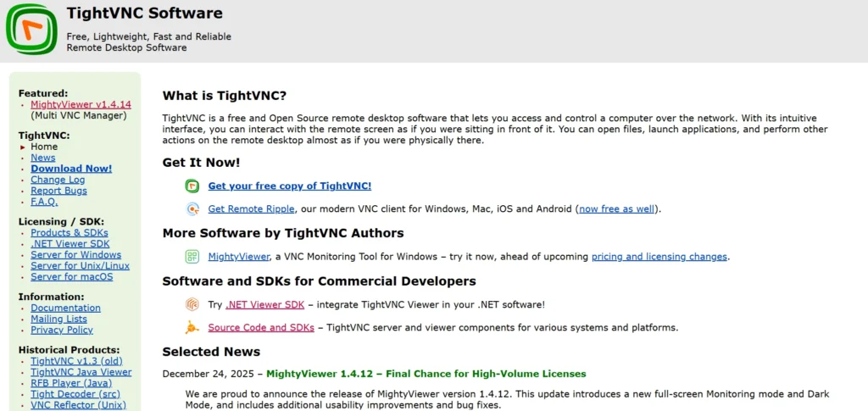Open Server for Unix/Linux link
The image size is (868, 411).
[81, 266]
